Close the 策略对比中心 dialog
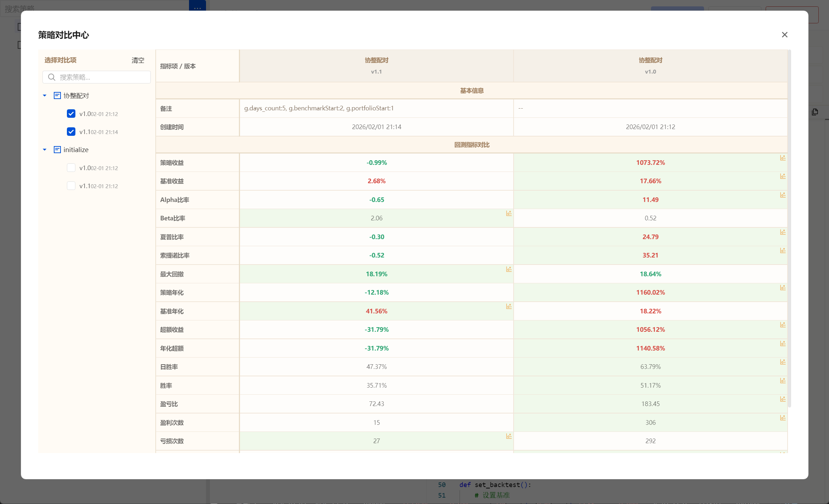 point(784,35)
